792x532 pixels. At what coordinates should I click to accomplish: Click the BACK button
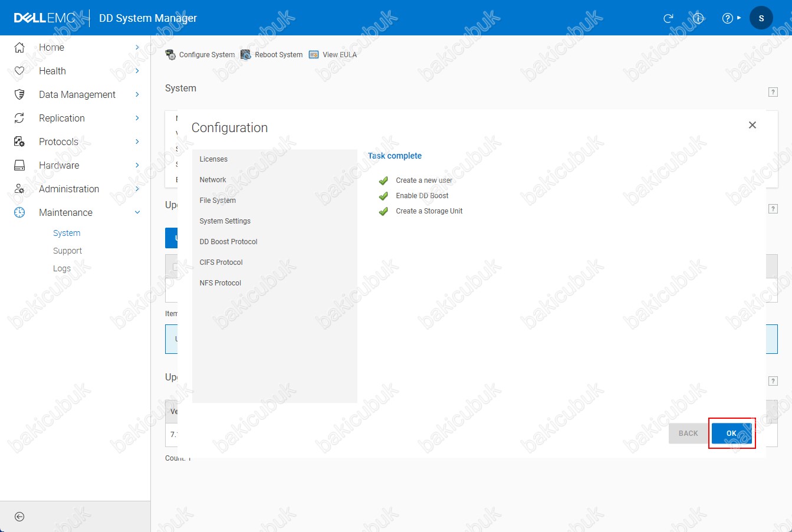[x=688, y=433]
